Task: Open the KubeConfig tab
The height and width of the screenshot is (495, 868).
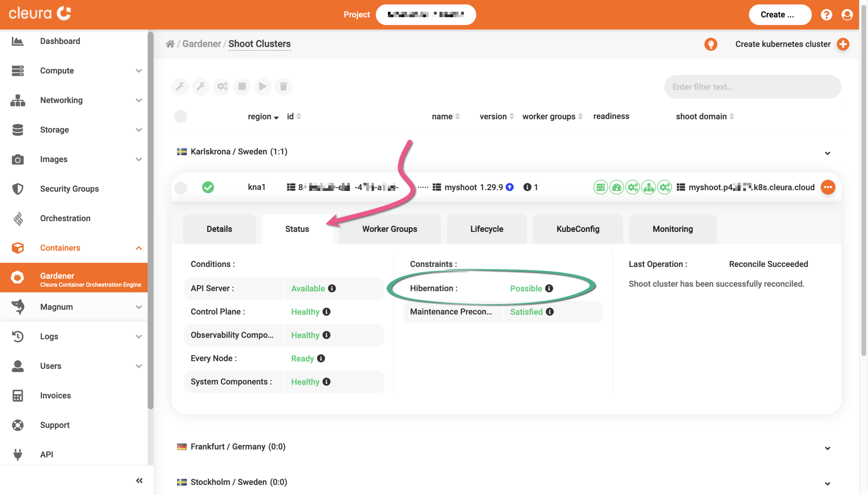Action: [x=577, y=229]
